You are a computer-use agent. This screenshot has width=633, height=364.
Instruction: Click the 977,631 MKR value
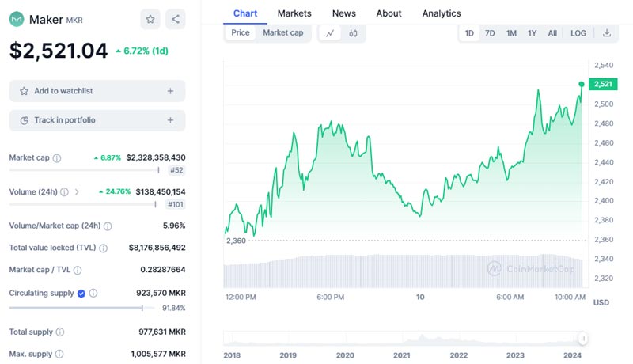click(162, 332)
